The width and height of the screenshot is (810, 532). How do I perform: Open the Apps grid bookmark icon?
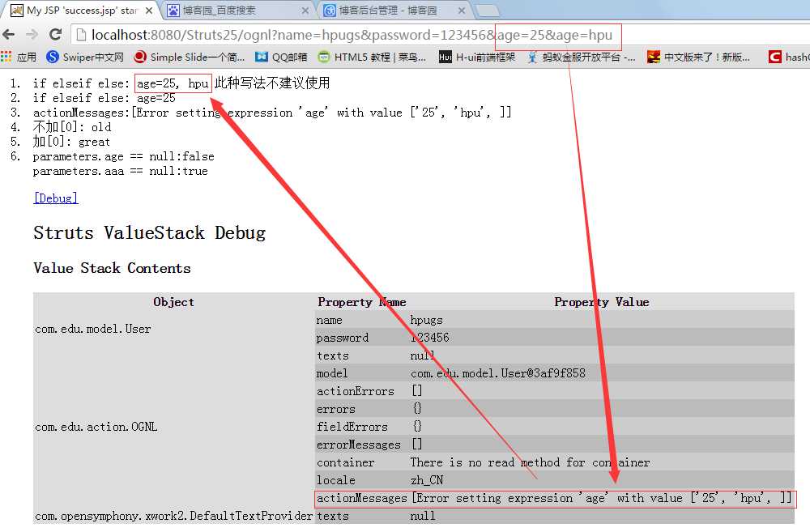6,57
